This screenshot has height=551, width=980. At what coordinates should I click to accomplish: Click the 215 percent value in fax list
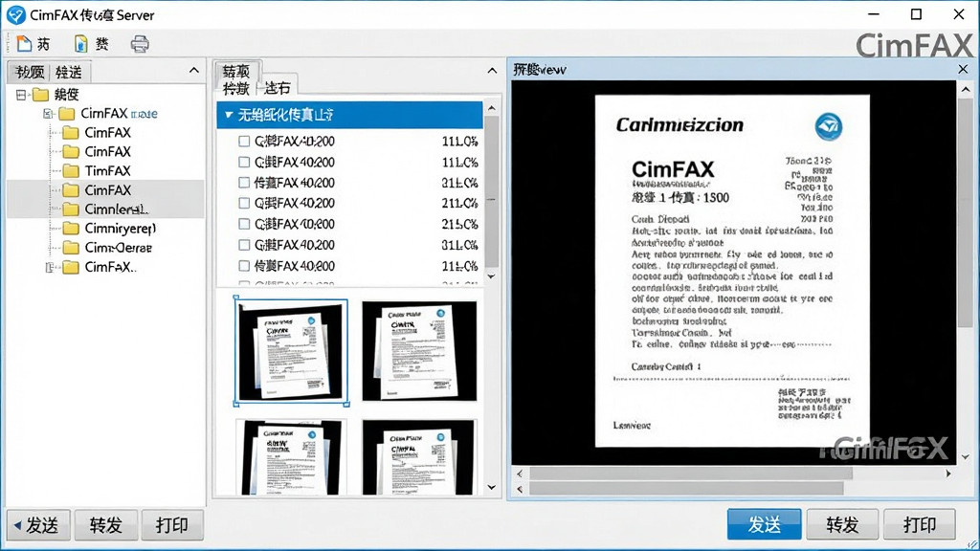point(460,224)
